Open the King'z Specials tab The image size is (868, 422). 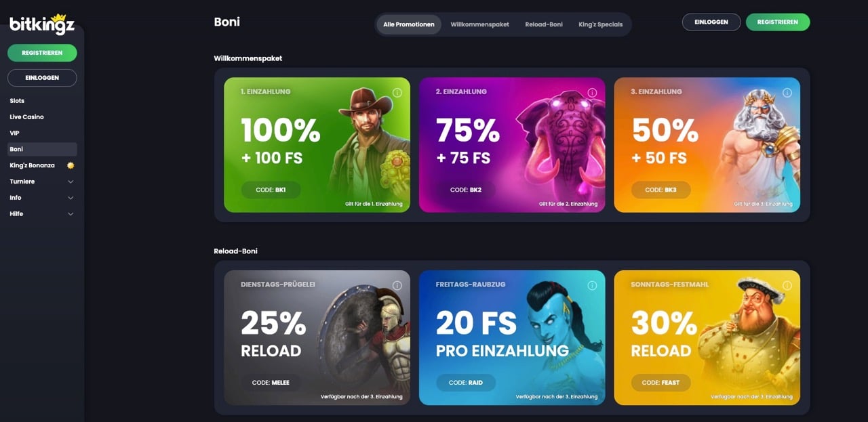(x=600, y=24)
